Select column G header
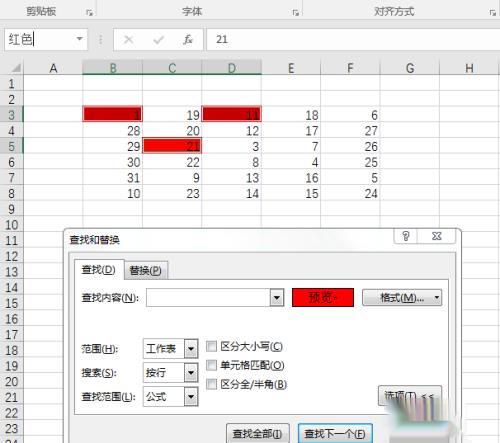 coord(410,68)
